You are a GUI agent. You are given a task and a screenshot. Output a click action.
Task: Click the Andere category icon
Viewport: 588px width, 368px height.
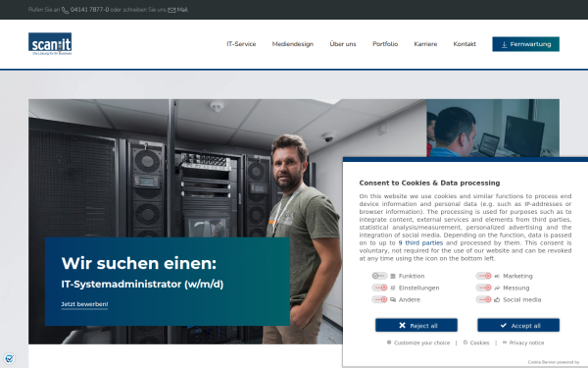coord(393,299)
